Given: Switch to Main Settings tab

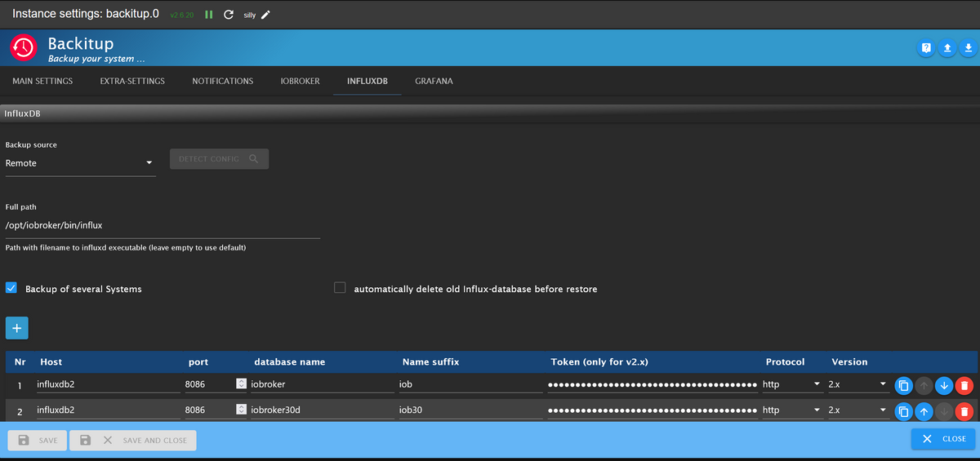Looking at the screenshot, I should tap(42, 82).
